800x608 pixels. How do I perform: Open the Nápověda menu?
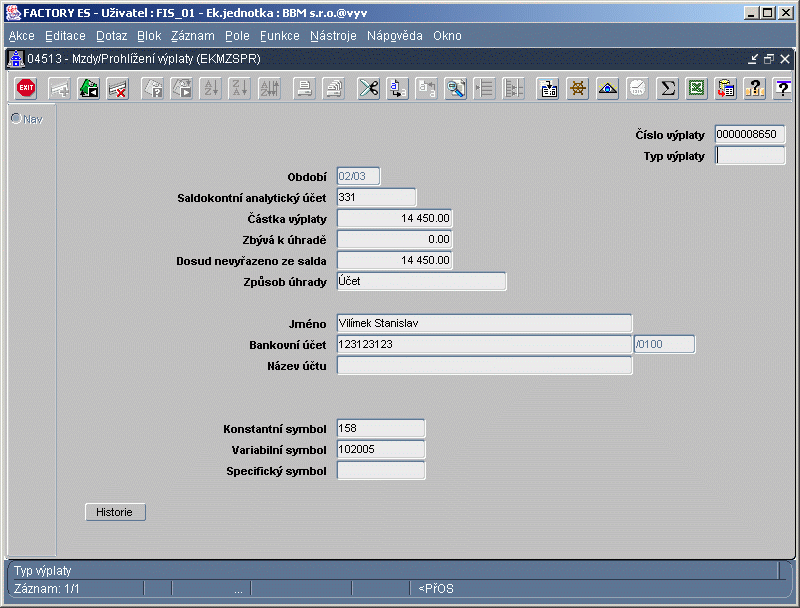394,36
